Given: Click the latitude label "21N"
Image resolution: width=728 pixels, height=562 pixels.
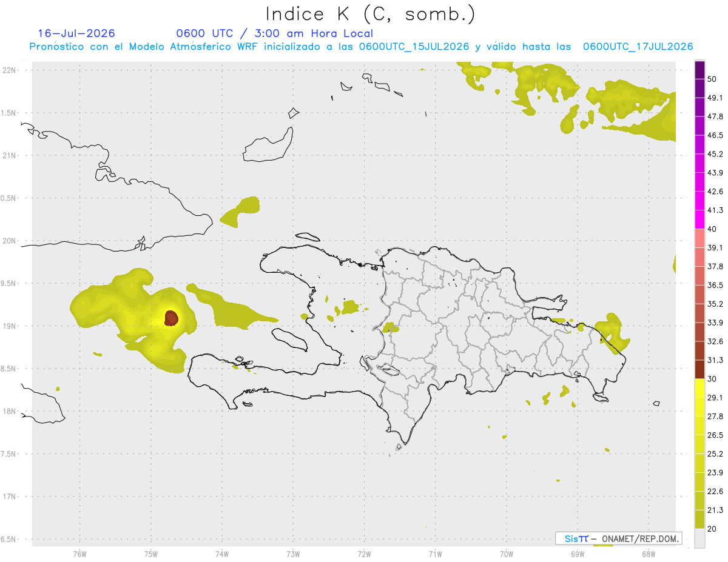Looking at the screenshot, I should (x=9, y=156).
